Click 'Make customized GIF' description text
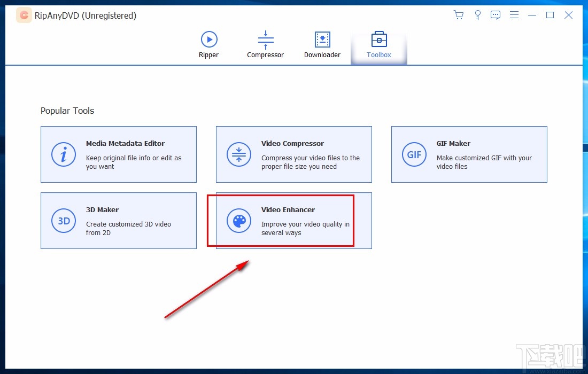The width and height of the screenshot is (588, 374). [x=484, y=162]
